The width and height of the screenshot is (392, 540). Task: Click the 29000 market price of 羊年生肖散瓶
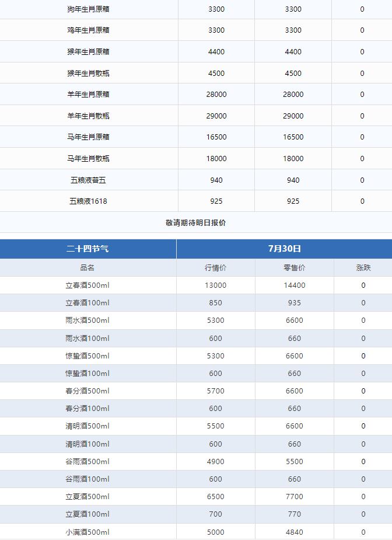click(216, 116)
